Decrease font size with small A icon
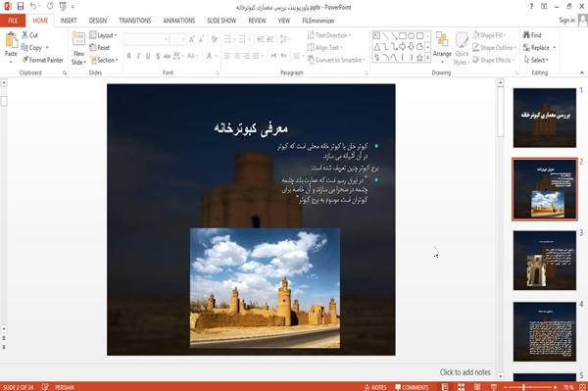The image size is (588, 391). tap(202, 39)
